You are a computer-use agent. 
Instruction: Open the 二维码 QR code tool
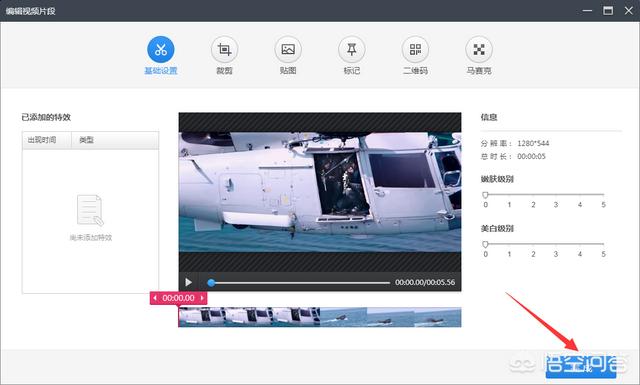tap(416, 49)
